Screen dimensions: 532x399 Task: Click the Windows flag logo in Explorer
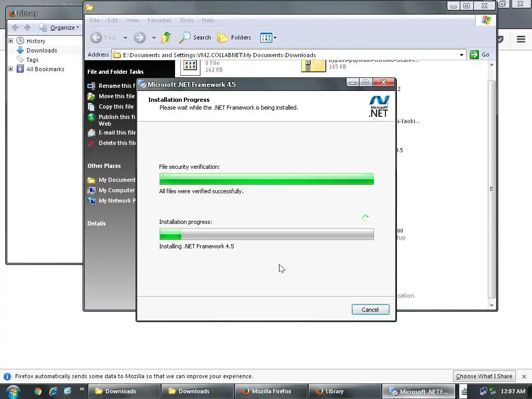(x=486, y=20)
